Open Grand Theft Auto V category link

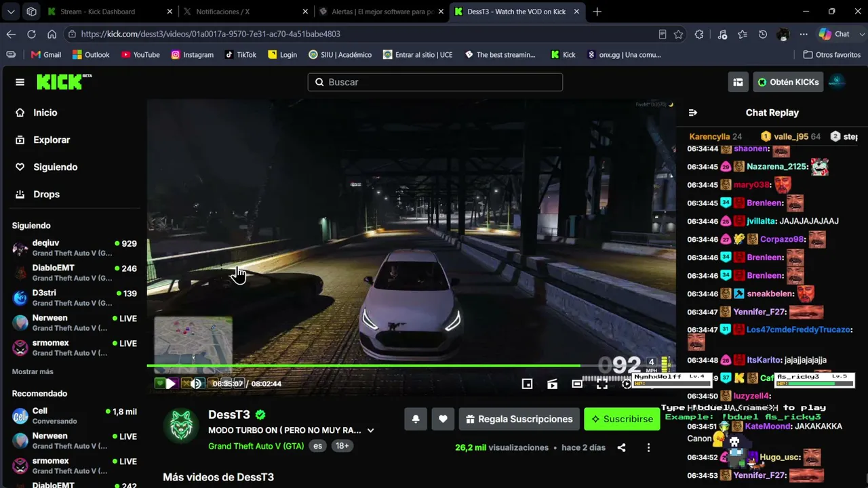(256, 446)
